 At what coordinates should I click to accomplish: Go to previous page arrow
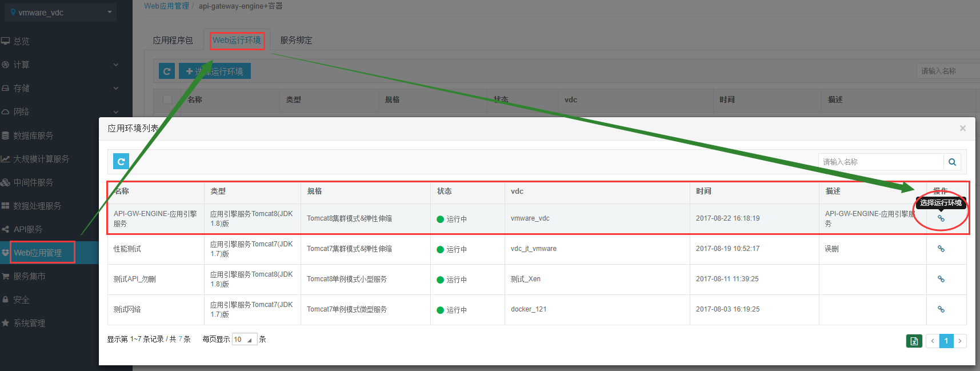pyautogui.click(x=933, y=341)
